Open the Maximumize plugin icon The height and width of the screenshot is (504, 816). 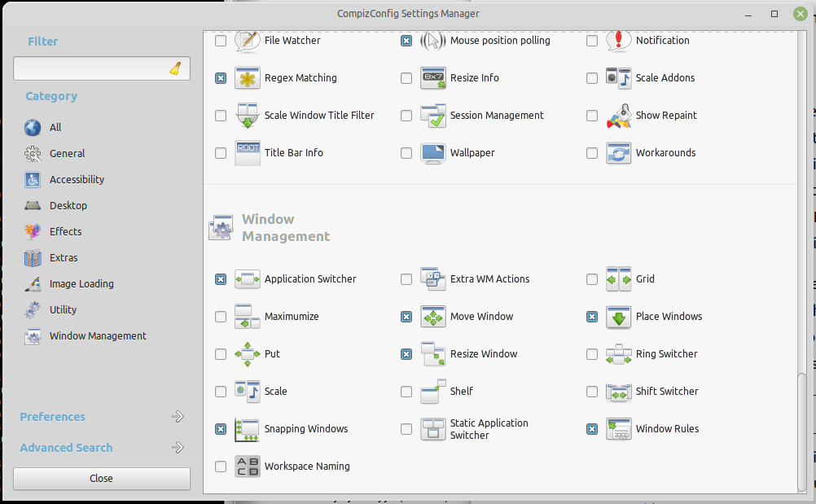248,317
